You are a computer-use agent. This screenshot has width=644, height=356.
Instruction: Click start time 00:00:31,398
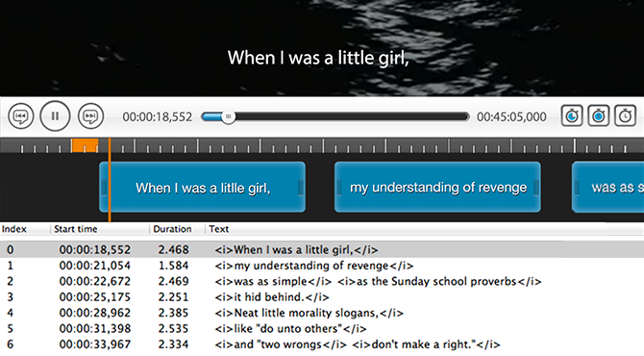tap(95, 328)
